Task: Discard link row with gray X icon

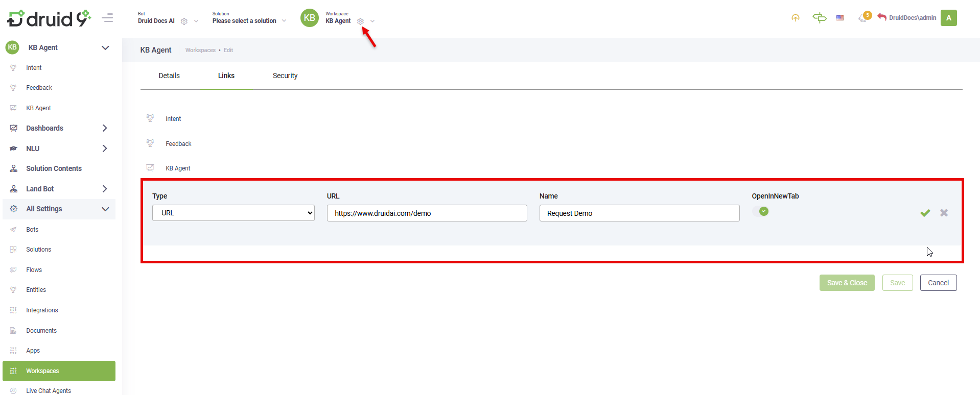Action: (944, 213)
